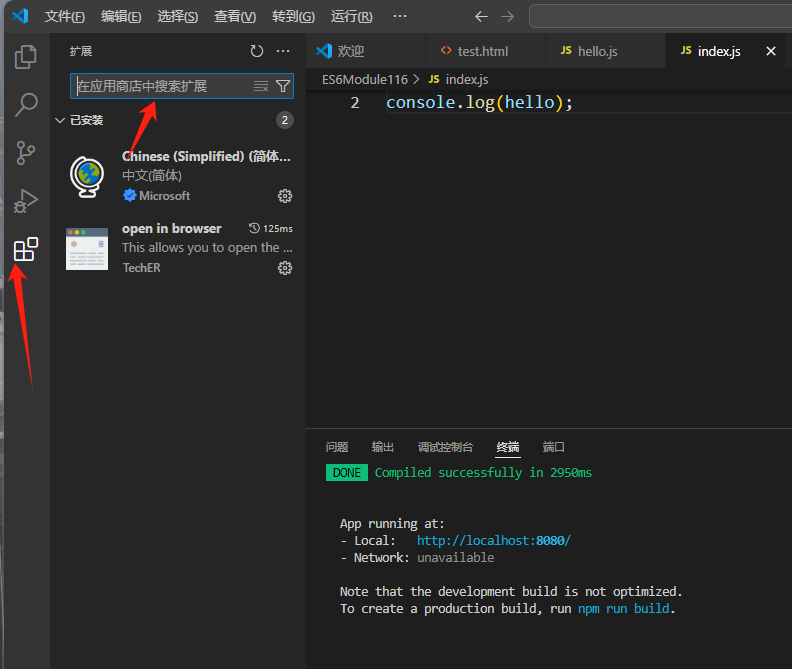This screenshot has width=792, height=669.
Task: Open the Explorer view in activity bar
Action: point(25,57)
